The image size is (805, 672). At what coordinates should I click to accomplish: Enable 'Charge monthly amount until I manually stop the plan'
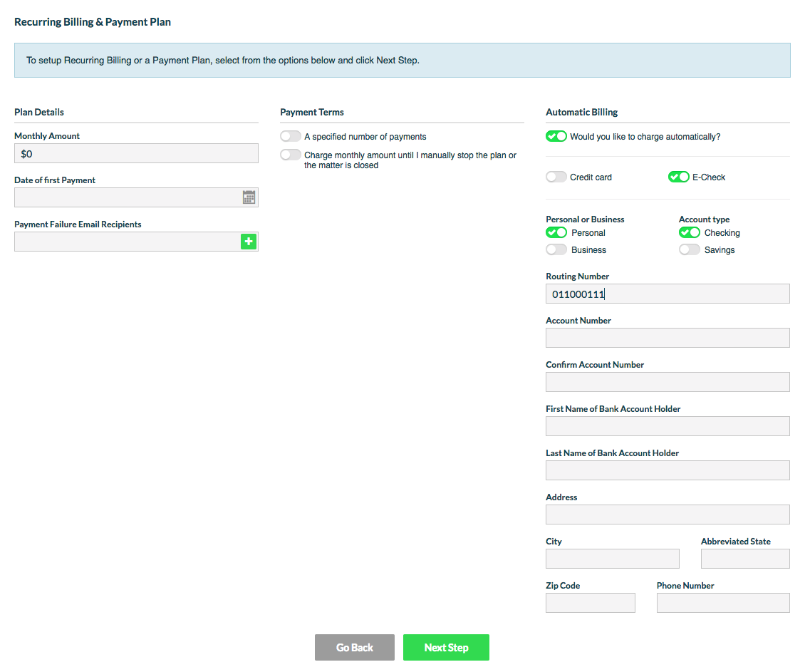(x=291, y=155)
